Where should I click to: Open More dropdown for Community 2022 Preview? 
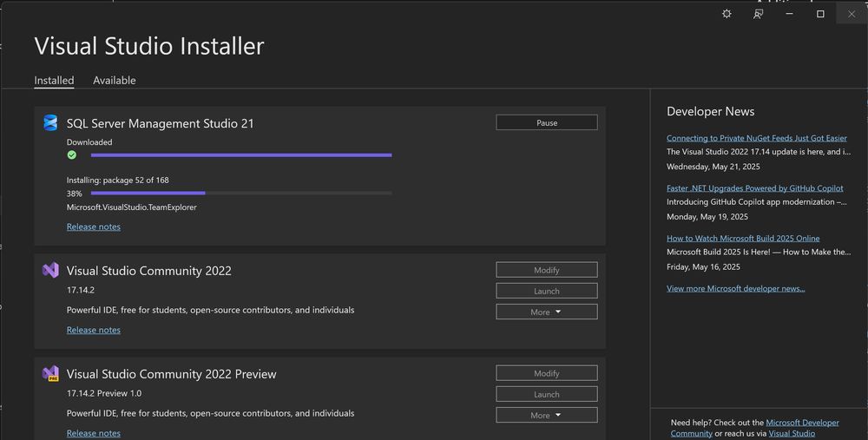pyautogui.click(x=546, y=416)
